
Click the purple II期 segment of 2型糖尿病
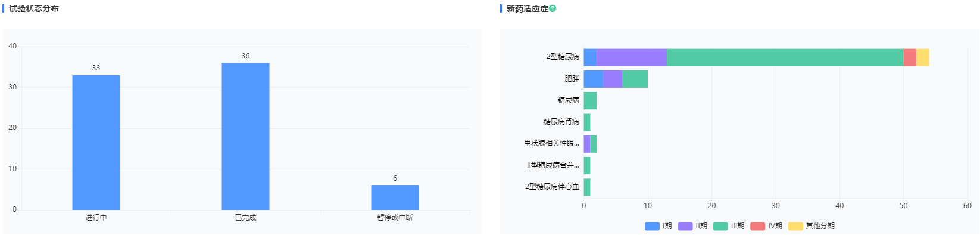[632, 57]
